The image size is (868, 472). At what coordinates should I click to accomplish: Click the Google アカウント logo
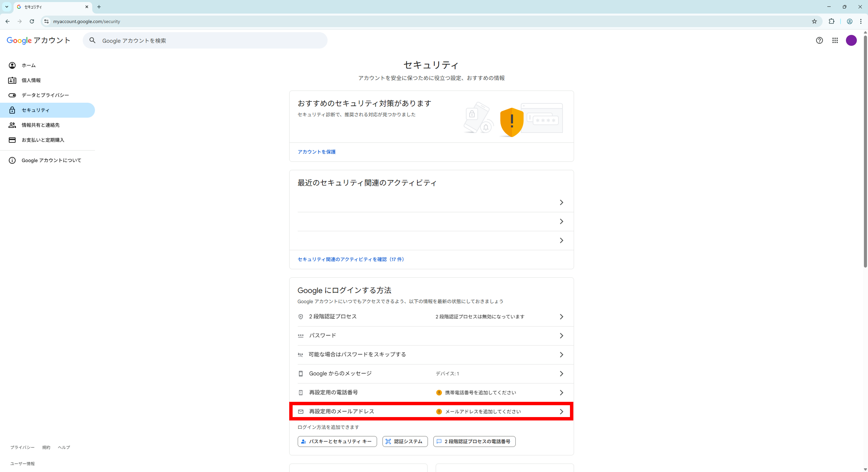click(x=38, y=40)
